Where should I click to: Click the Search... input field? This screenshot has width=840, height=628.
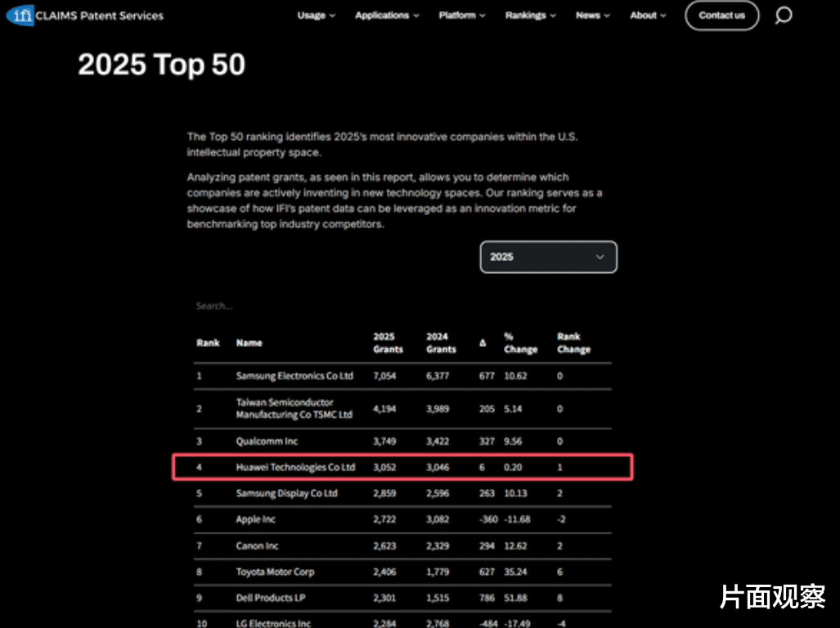[x=402, y=306]
